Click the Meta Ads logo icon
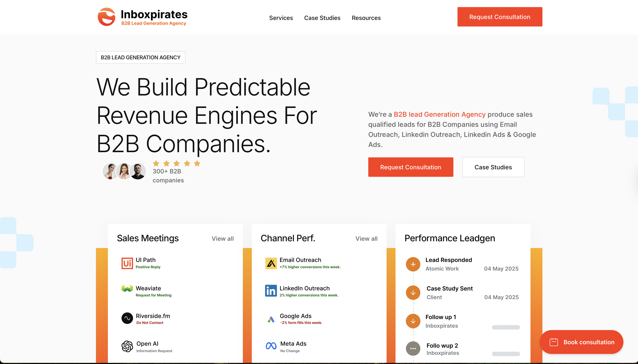Image resolution: width=638 pixels, height=364 pixels. [x=271, y=346]
